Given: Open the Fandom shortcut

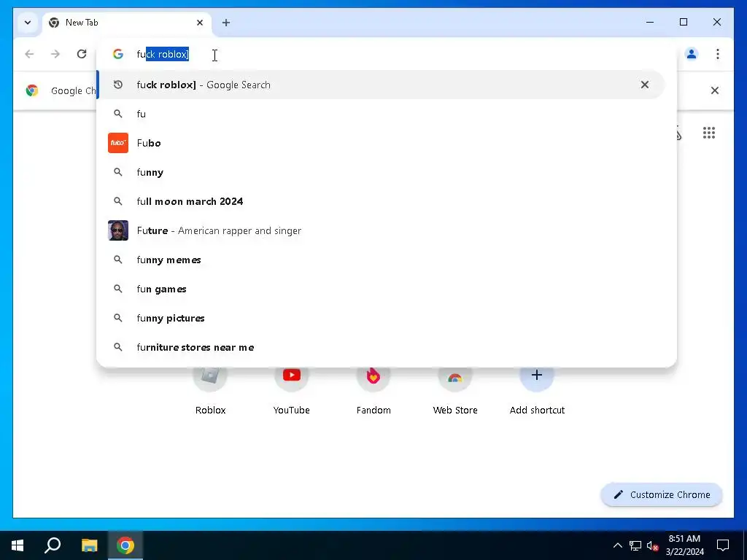Looking at the screenshot, I should pos(373,391).
